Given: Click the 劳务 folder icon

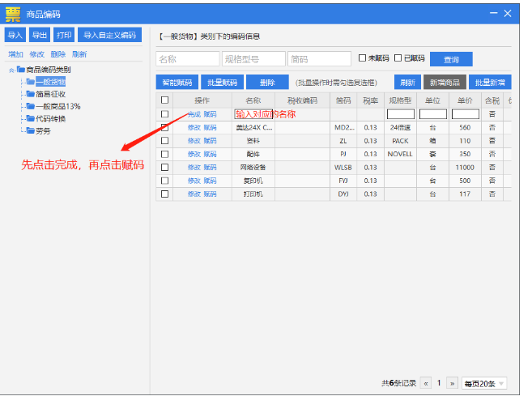Looking at the screenshot, I should click(30, 130).
